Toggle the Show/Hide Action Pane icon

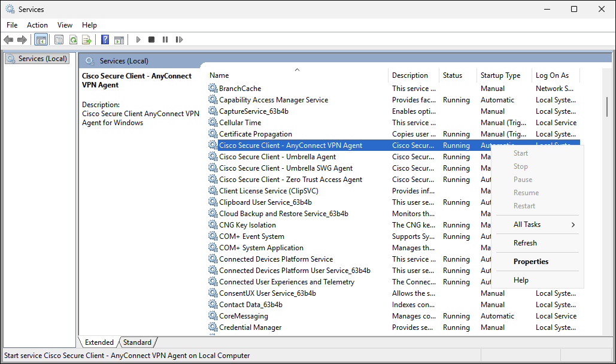(x=119, y=40)
